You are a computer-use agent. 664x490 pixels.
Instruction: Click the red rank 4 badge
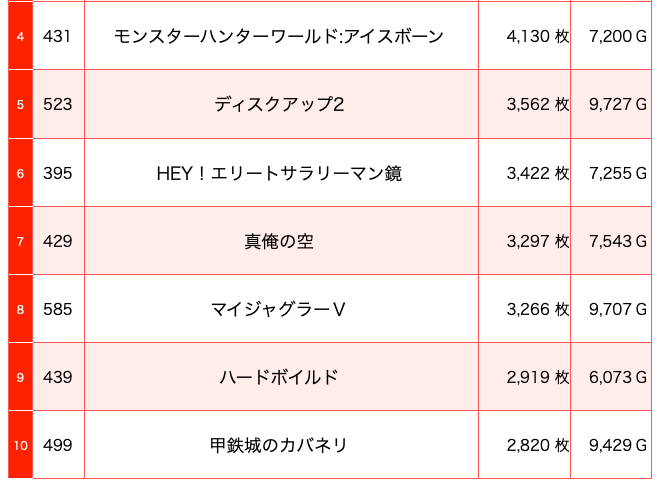tap(20, 36)
